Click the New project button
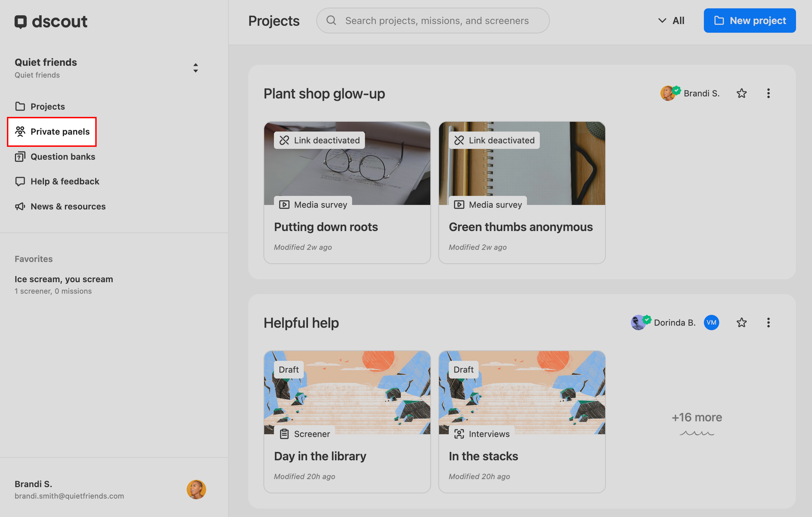The width and height of the screenshot is (812, 517). [749, 21]
